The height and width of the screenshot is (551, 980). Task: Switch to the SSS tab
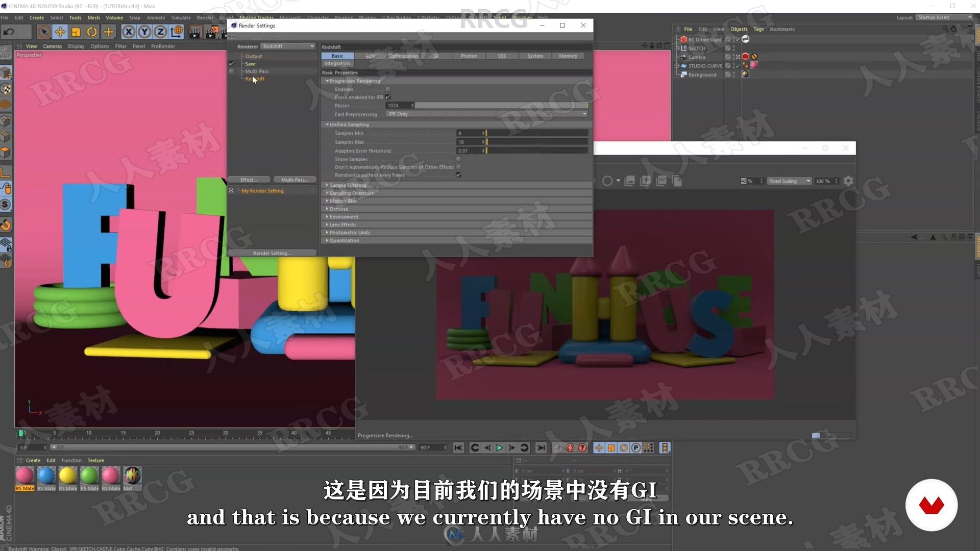click(x=502, y=56)
